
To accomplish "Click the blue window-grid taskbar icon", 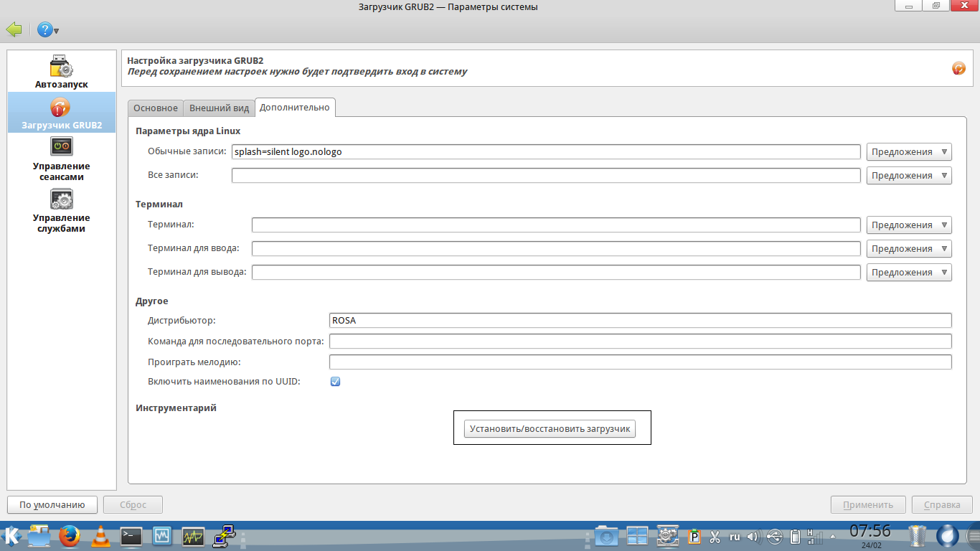I will 637,536.
